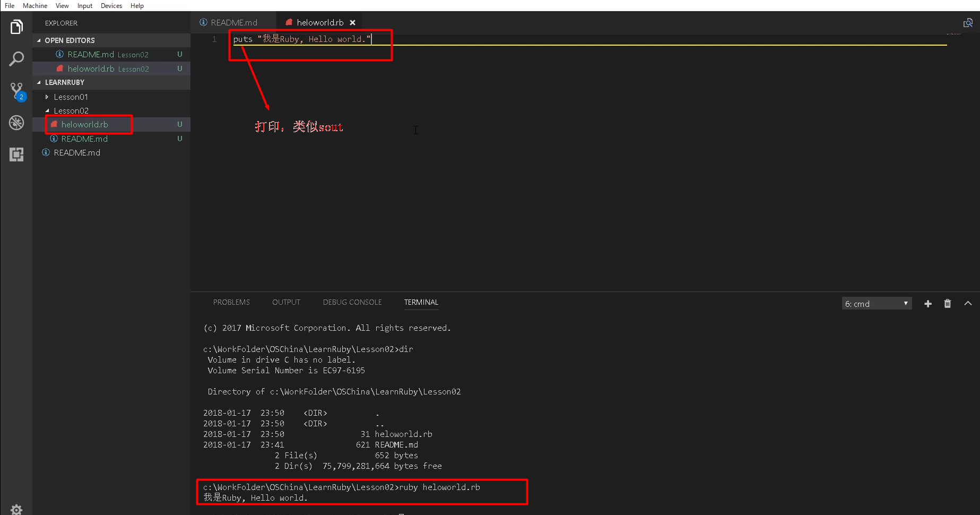
Task: Open the Search view in activity bar
Action: (16, 59)
